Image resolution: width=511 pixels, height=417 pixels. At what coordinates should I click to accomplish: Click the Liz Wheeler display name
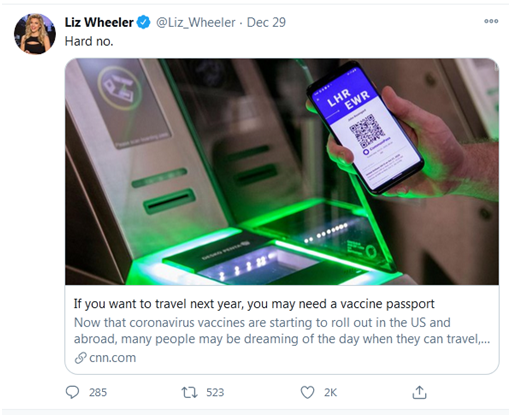coord(99,22)
